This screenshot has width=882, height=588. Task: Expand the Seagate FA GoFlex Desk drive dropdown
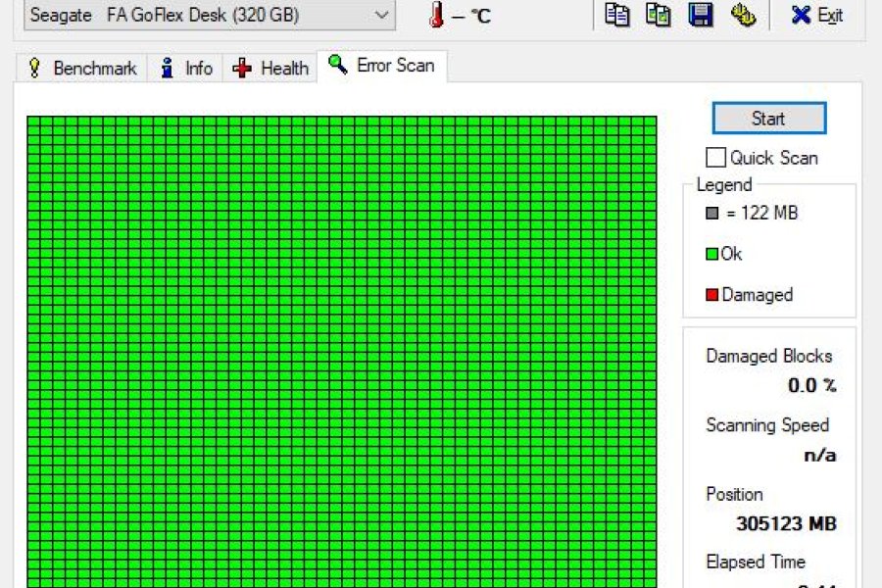210,16
